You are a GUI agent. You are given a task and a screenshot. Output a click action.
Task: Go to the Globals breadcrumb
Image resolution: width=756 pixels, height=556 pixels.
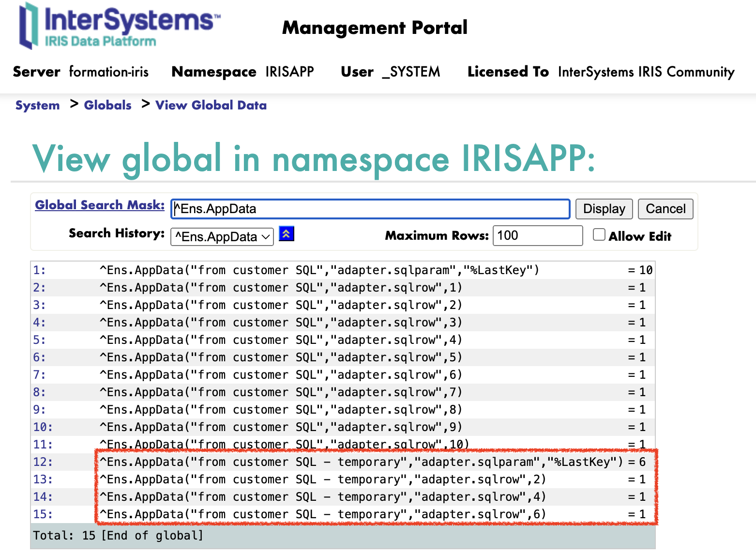[107, 106]
